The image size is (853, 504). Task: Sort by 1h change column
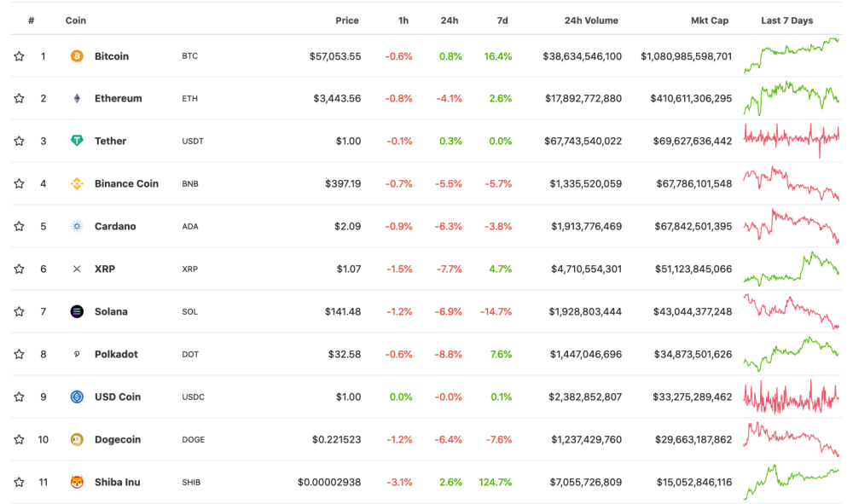pyautogui.click(x=403, y=20)
